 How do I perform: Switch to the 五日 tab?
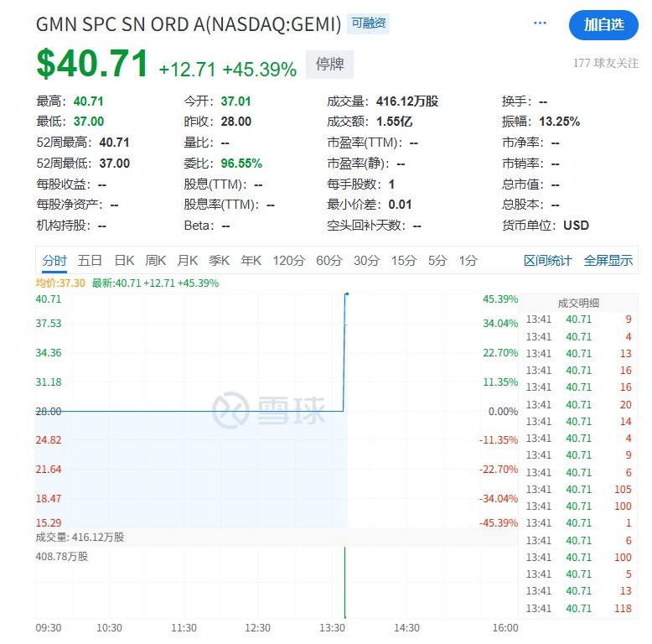click(90, 261)
